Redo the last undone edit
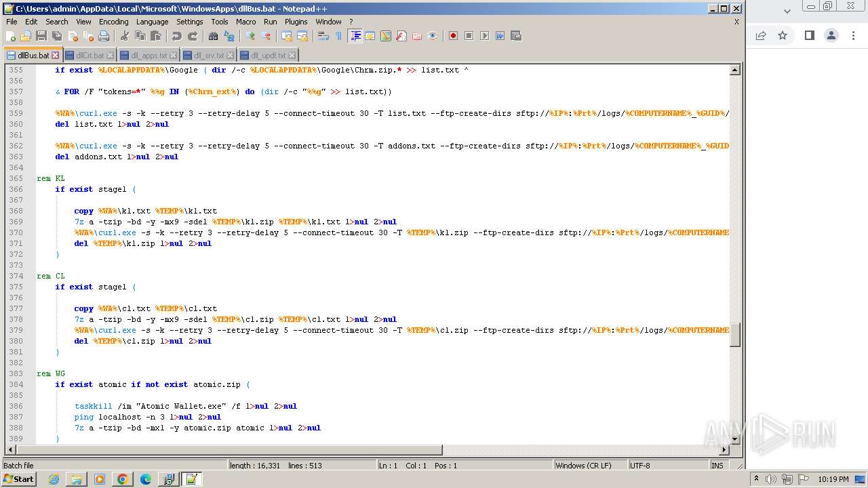Screen dimensions: 868x488 (193, 36)
